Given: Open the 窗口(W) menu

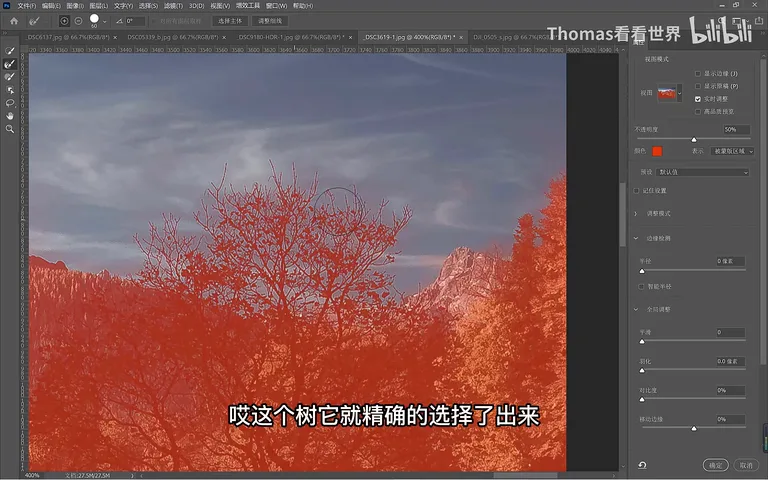Looking at the screenshot, I should (276, 6).
